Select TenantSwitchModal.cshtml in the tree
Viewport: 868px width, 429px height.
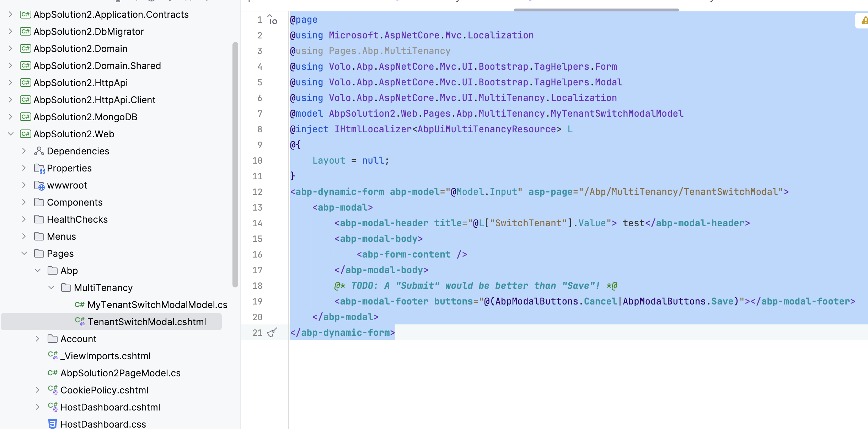point(146,322)
